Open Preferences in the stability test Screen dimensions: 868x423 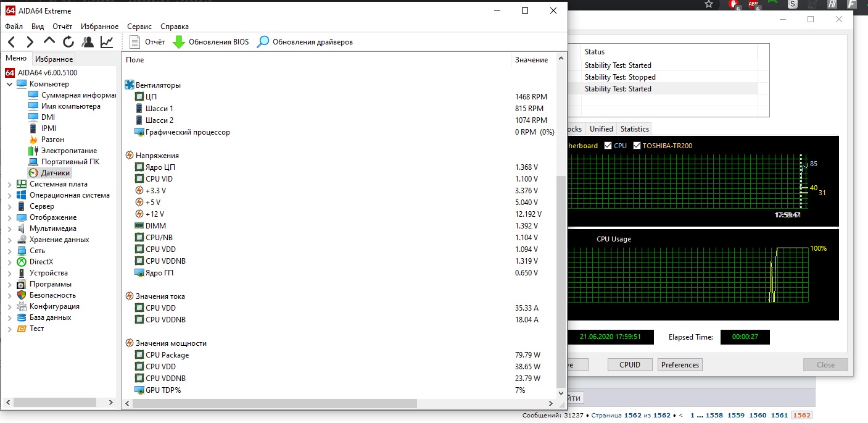click(x=680, y=365)
